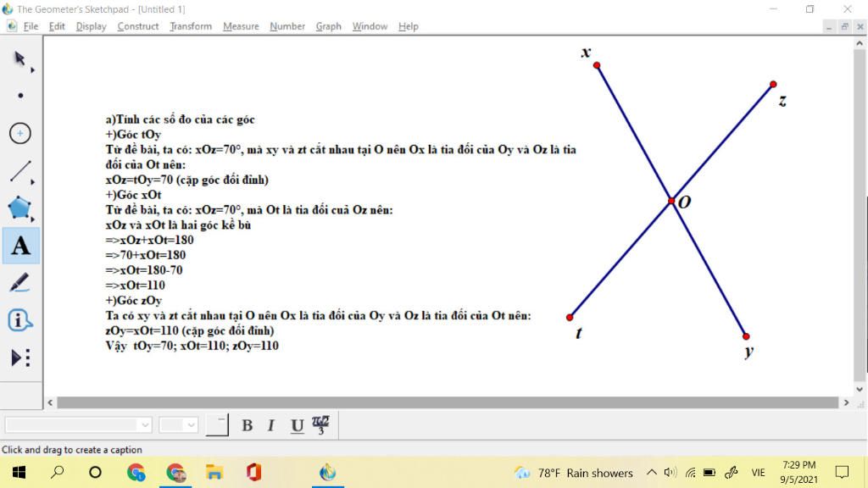Image resolution: width=868 pixels, height=488 pixels.
Task: Toggle underline text formatting
Action: 298,425
